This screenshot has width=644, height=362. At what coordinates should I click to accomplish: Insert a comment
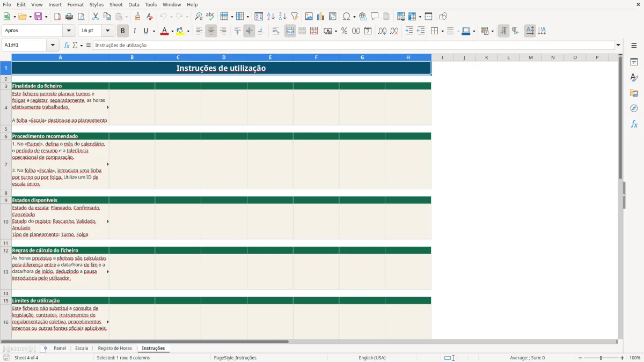pyautogui.click(x=375, y=17)
